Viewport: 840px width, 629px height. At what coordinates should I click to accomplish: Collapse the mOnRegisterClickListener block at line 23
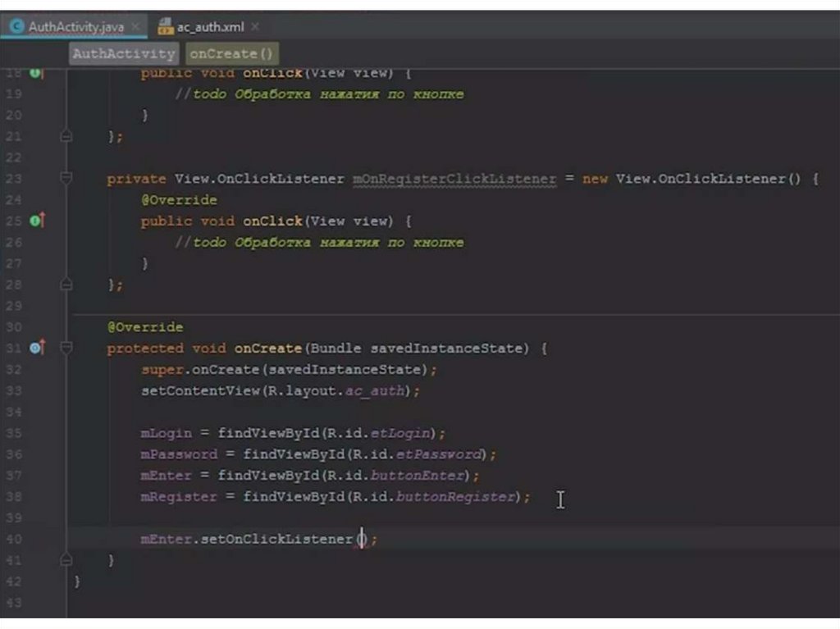(66, 178)
